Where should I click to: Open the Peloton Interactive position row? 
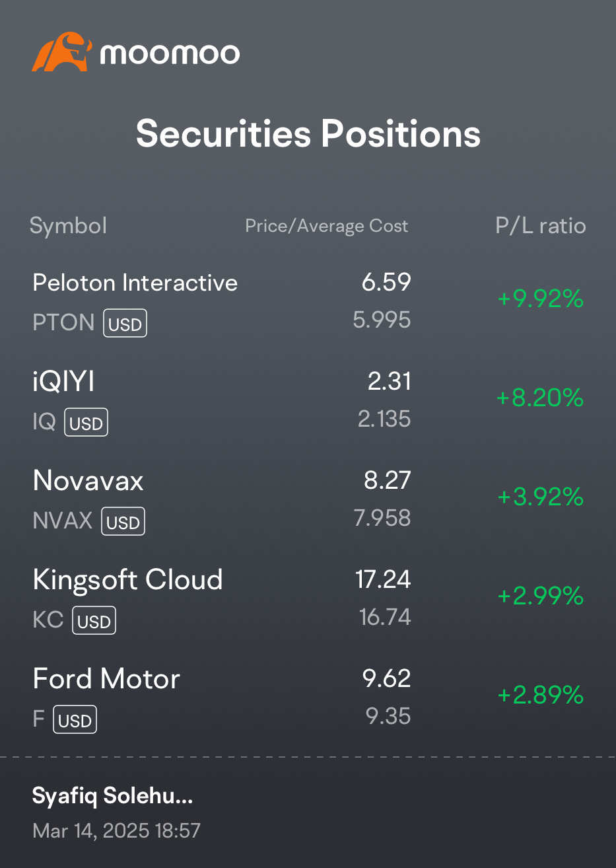(308, 301)
